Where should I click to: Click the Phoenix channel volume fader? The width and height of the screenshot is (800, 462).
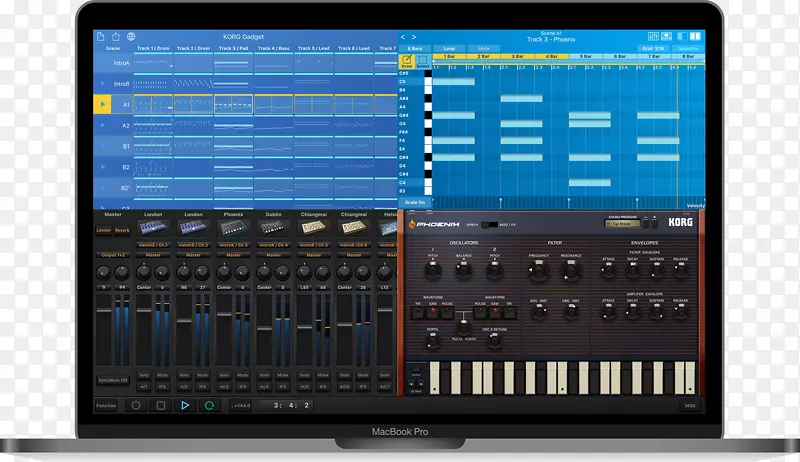click(x=224, y=314)
